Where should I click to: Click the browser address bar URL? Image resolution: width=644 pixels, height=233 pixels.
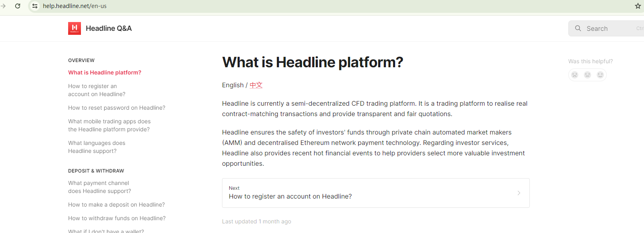75,6
